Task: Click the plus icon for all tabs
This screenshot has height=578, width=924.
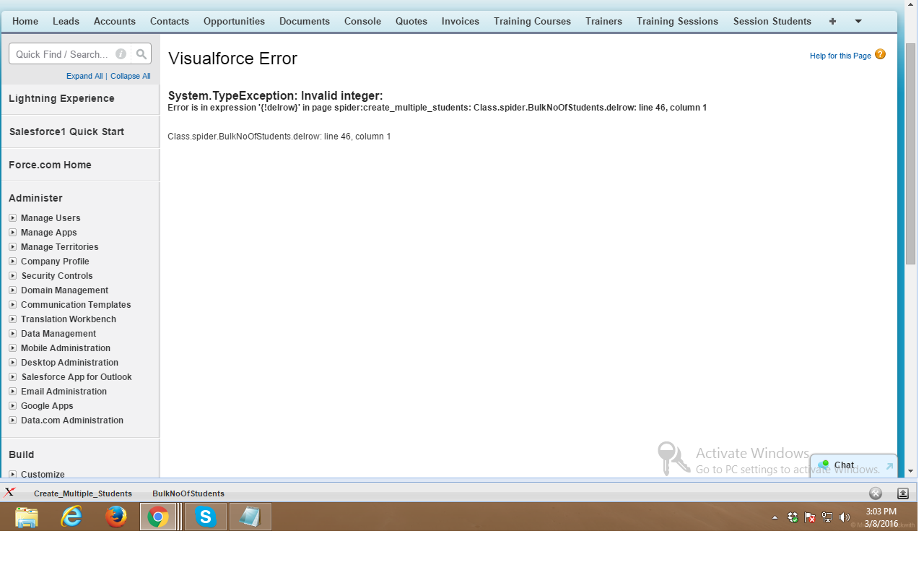Action: coord(832,22)
